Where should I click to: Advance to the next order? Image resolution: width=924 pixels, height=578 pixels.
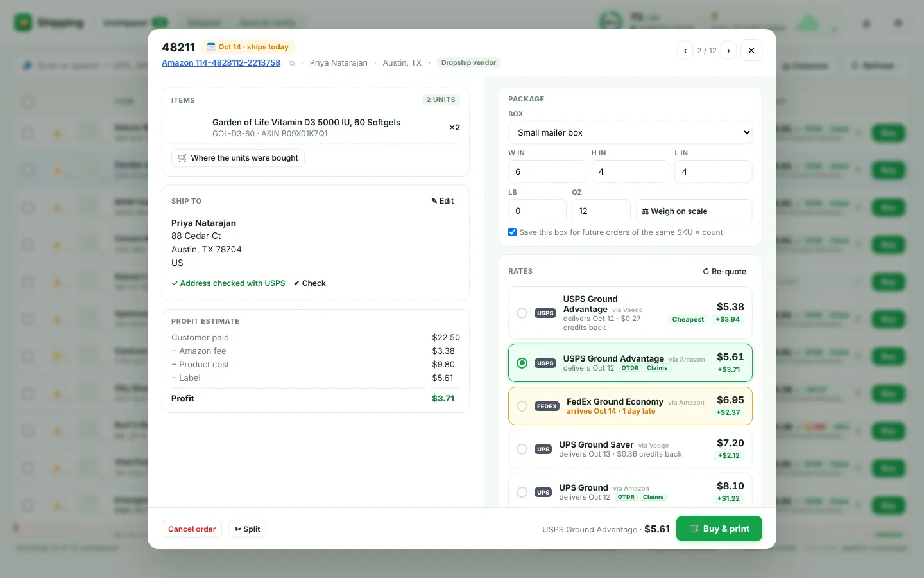click(729, 51)
